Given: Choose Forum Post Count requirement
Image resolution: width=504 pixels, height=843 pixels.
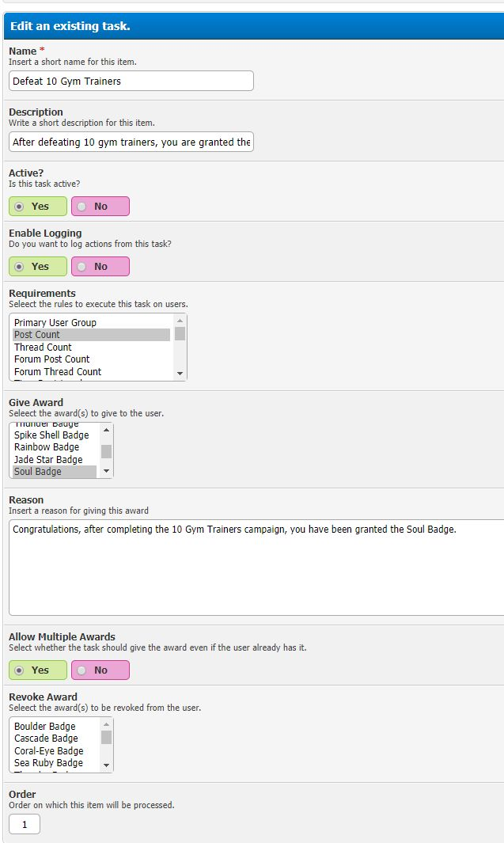Looking at the screenshot, I should point(52,359).
